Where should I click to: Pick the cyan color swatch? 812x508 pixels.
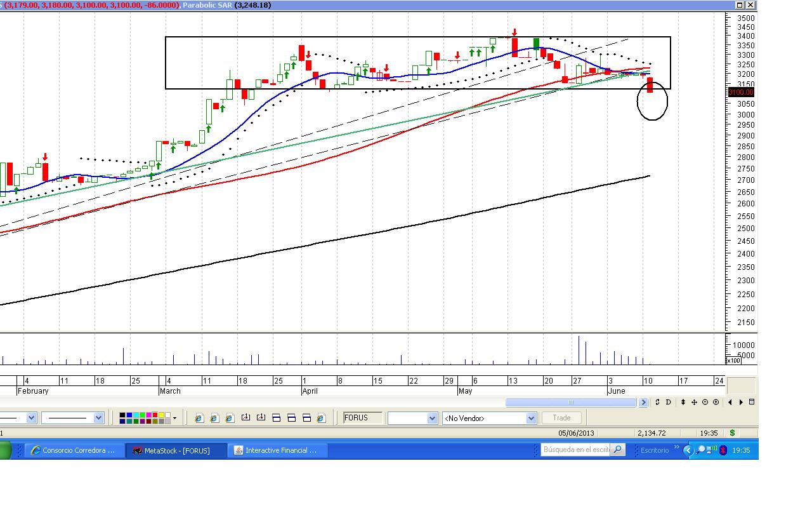pyautogui.click(x=135, y=415)
